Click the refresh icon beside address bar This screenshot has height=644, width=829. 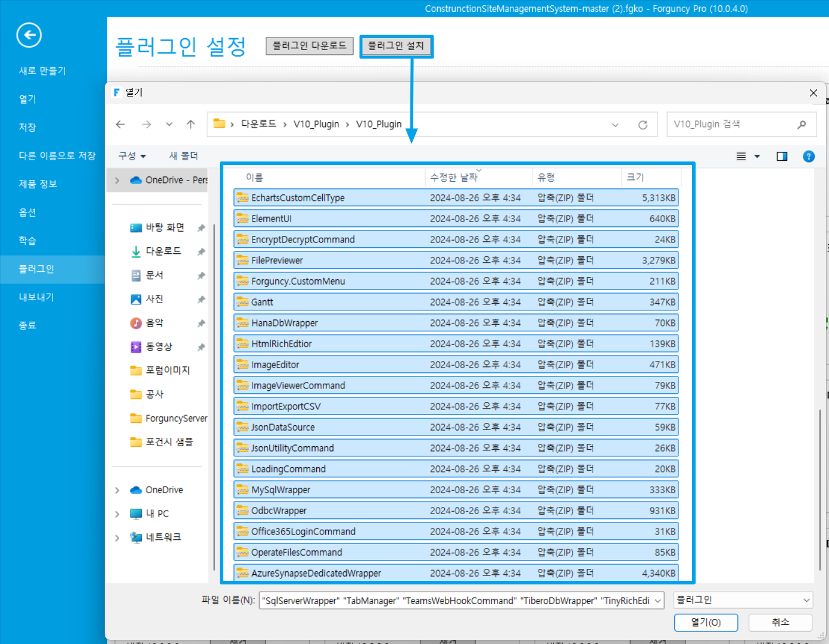(643, 125)
